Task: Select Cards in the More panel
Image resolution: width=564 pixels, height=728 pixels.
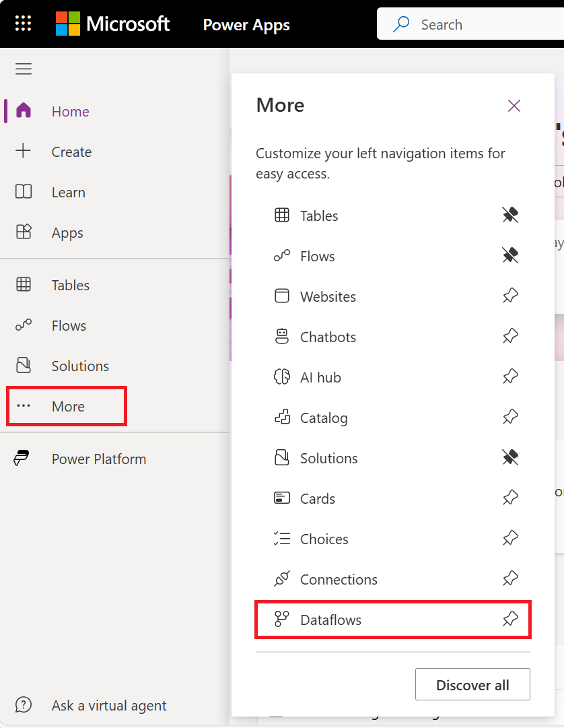Action: pyautogui.click(x=318, y=498)
